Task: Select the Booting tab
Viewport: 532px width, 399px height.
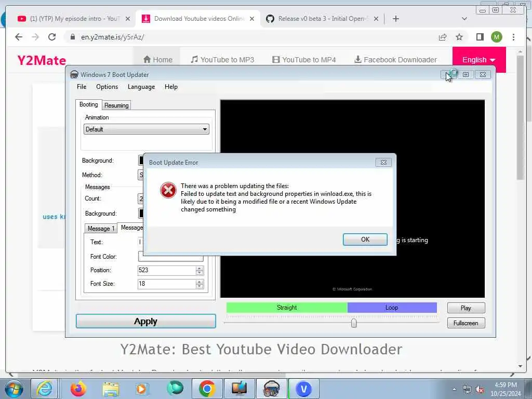Action: [88, 104]
